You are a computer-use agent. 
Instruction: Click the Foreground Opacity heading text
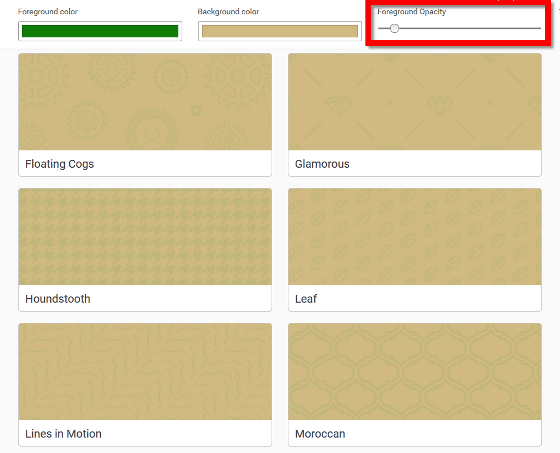(x=412, y=11)
